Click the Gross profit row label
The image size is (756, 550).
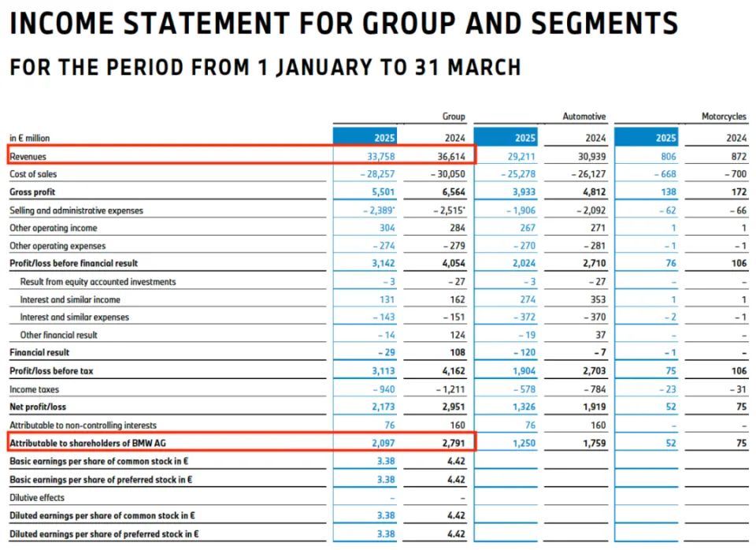32,192
